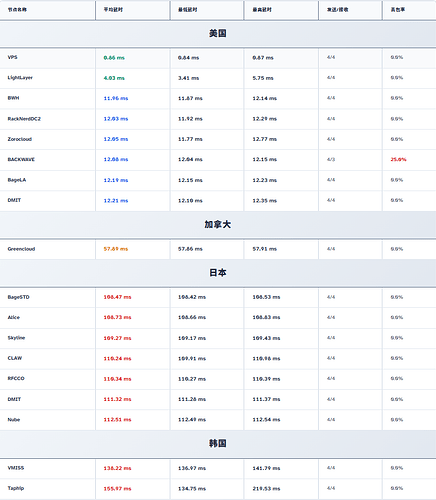Select the Skyline node in Japan section

(16, 338)
